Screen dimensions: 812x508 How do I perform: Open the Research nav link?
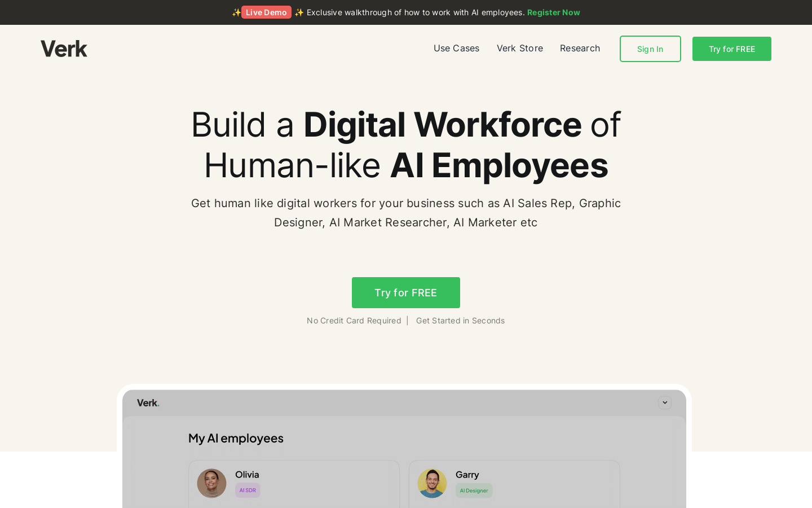point(580,49)
